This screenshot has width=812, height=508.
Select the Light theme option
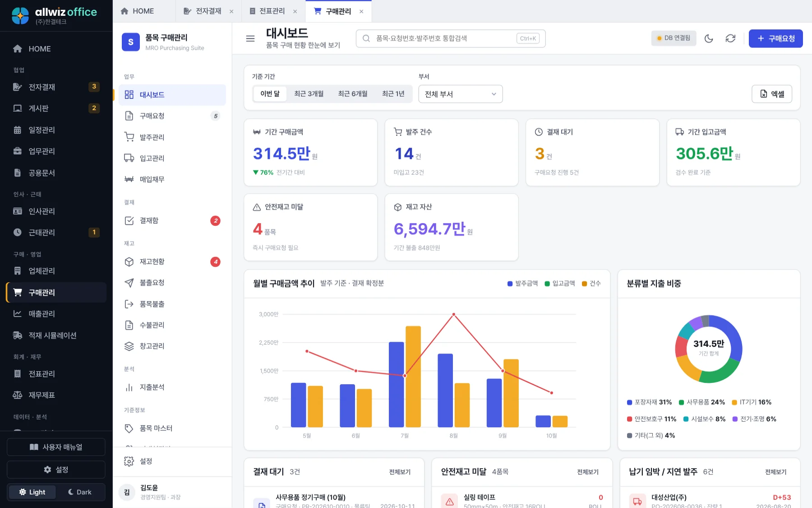[x=32, y=492]
